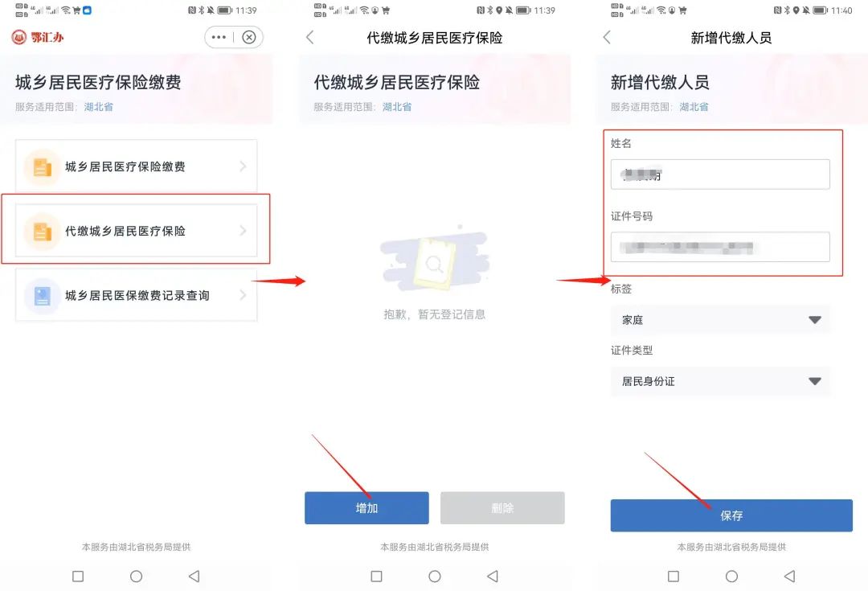Click the greyed 删除 button
868x591 pixels.
coord(502,508)
